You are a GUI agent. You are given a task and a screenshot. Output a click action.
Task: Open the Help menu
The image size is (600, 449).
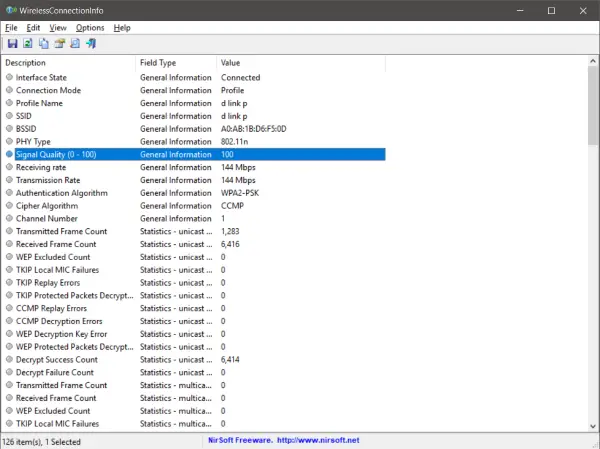(122, 28)
